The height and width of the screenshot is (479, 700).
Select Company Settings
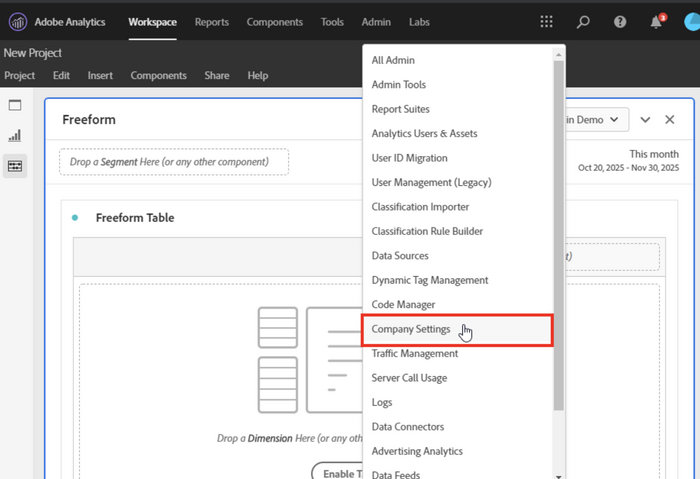[x=458, y=329]
